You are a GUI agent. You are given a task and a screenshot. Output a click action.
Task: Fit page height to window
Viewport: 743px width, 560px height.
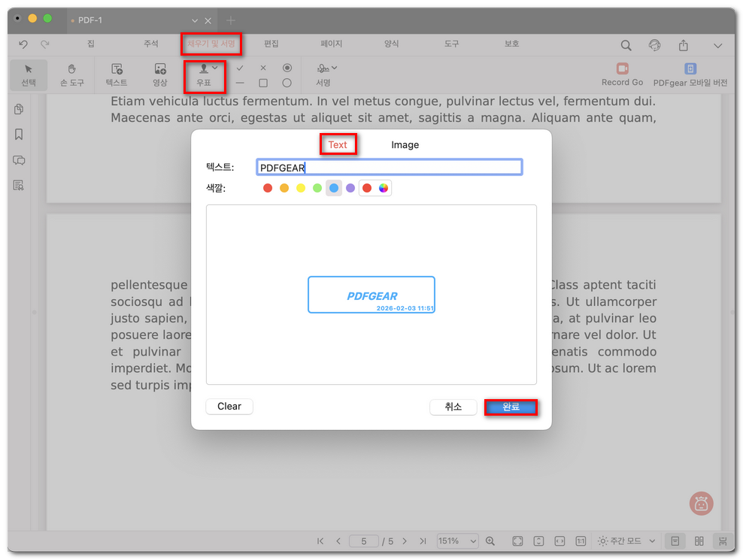click(538, 541)
